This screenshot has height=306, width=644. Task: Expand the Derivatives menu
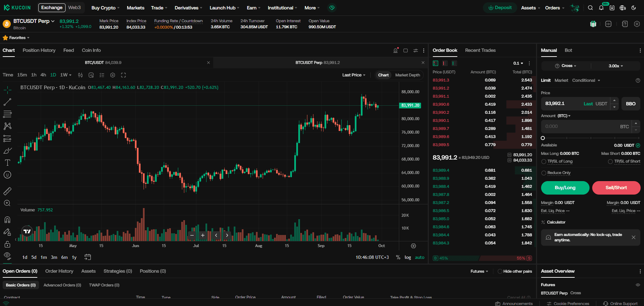188,8
